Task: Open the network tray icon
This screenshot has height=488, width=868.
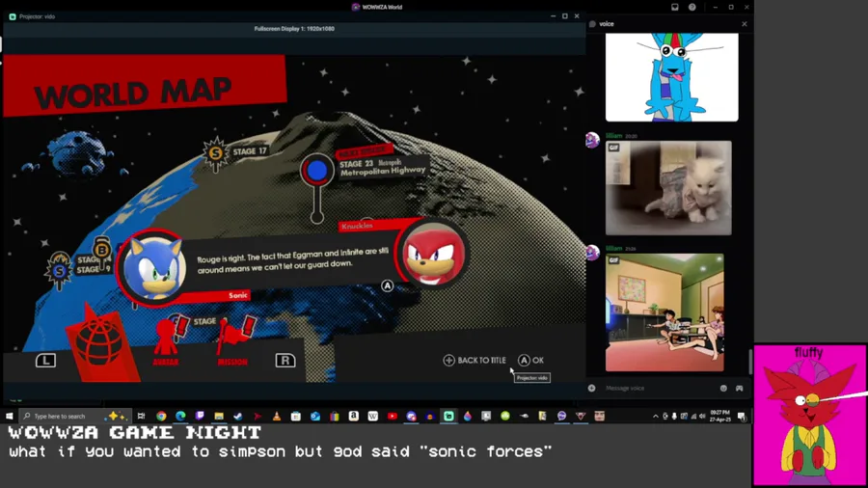Action: [693, 416]
